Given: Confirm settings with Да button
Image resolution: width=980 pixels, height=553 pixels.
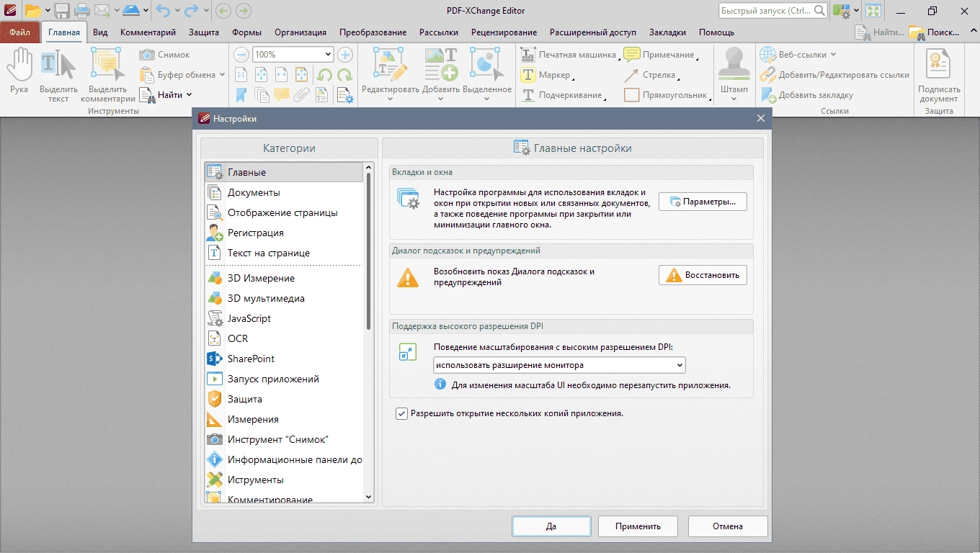Looking at the screenshot, I should 551,526.
